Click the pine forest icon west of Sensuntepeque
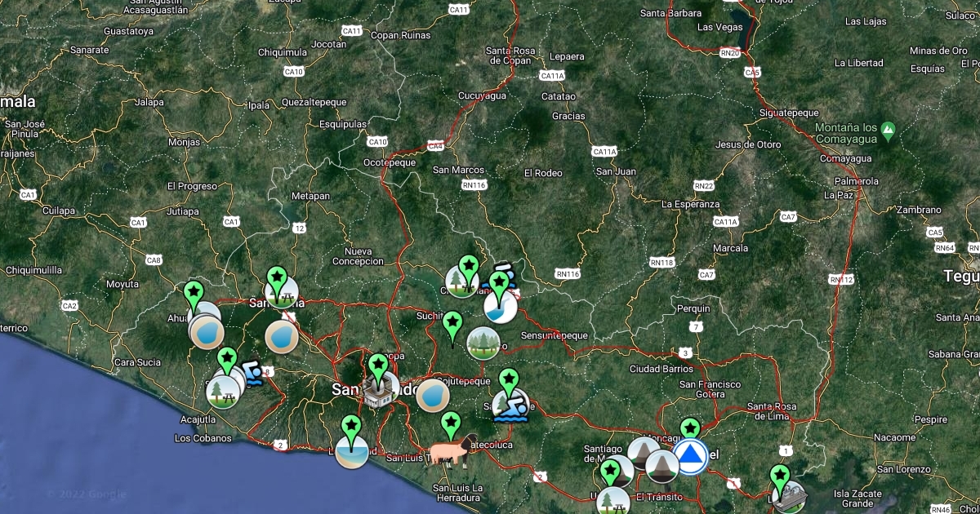The height and width of the screenshot is (514, 980). pyautogui.click(x=483, y=343)
